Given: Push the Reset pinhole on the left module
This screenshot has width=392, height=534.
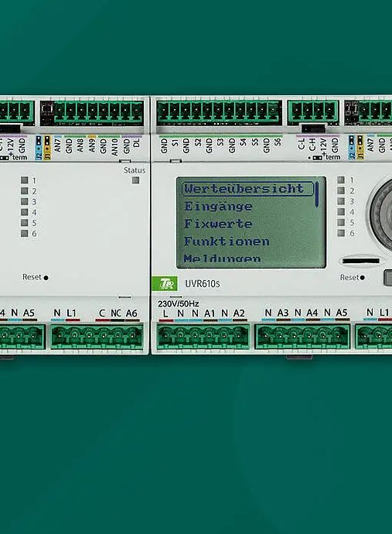Looking at the screenshot, I should tap(46, 278).
